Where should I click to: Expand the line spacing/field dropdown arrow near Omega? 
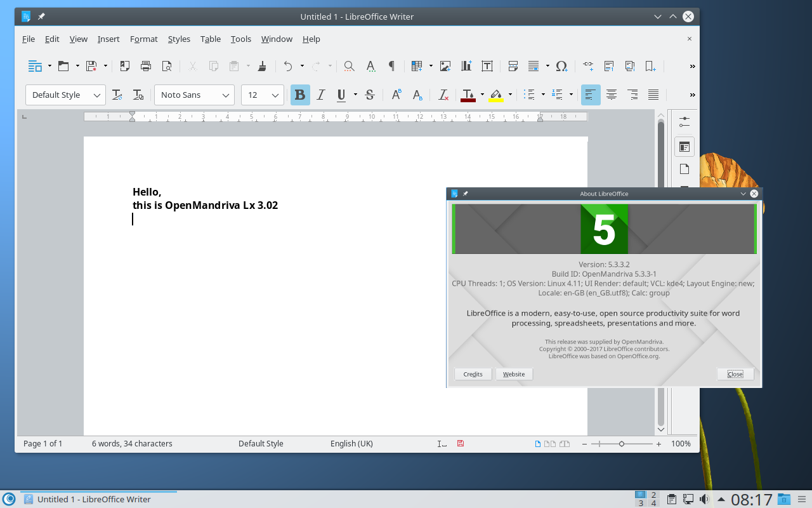(547, 65)
